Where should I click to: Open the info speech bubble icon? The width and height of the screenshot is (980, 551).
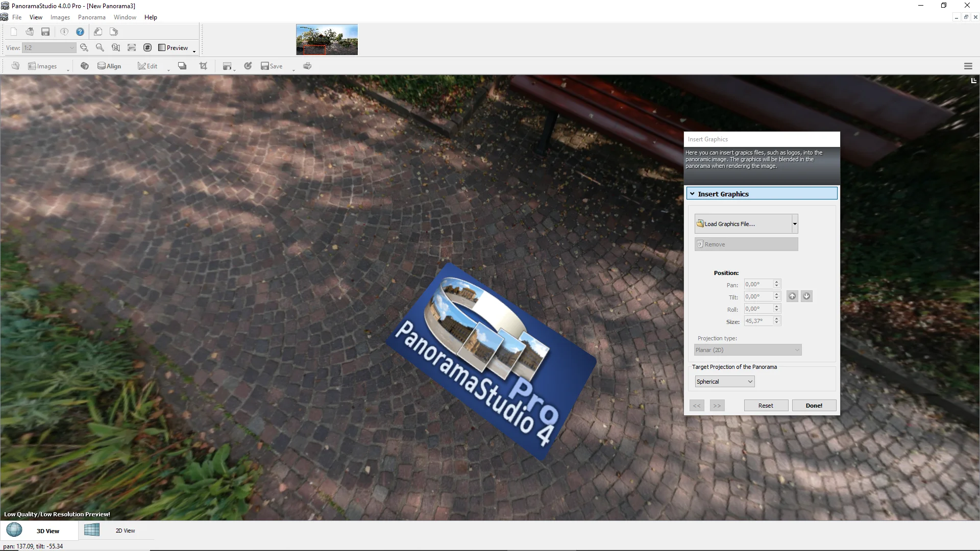(64, 32)
